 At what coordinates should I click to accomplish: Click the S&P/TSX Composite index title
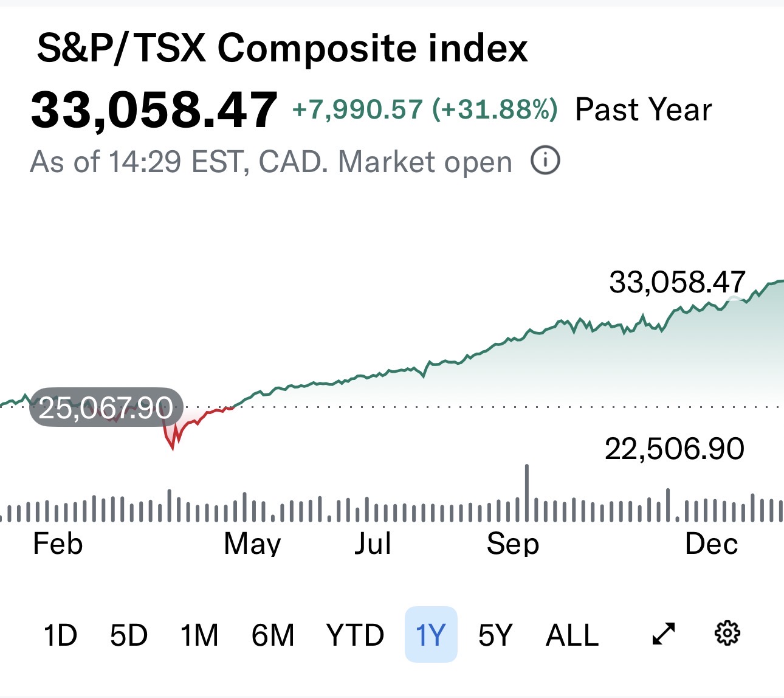pos(283,48)
